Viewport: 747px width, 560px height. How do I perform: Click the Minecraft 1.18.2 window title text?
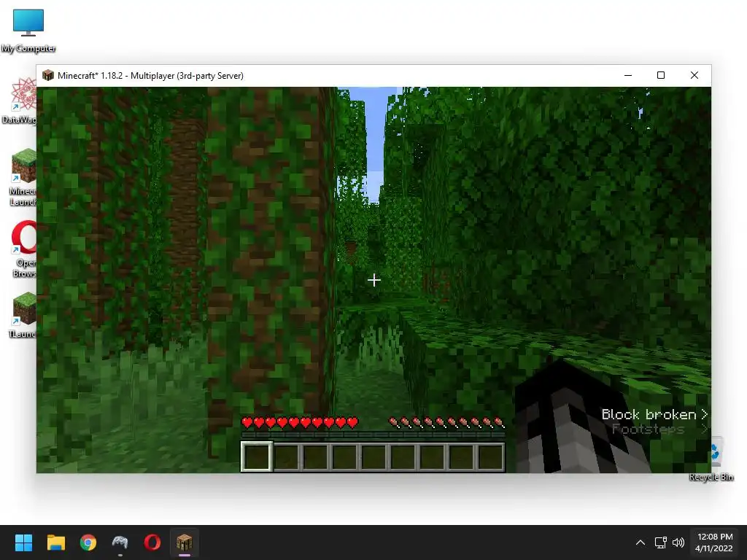pyautogui.click(x=150, y=75)
